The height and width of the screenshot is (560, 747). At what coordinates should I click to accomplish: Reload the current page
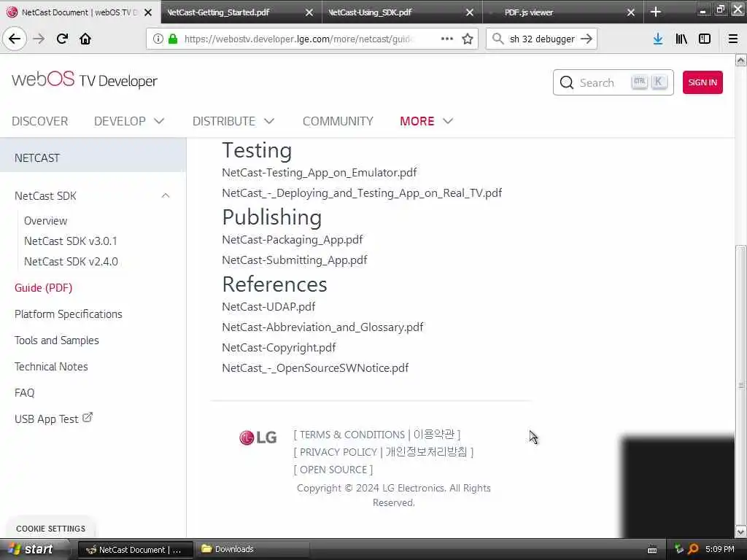point(62,39)
